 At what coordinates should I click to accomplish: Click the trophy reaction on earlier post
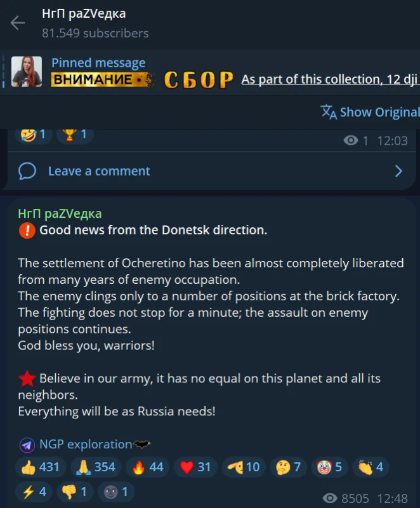[75, 134]
